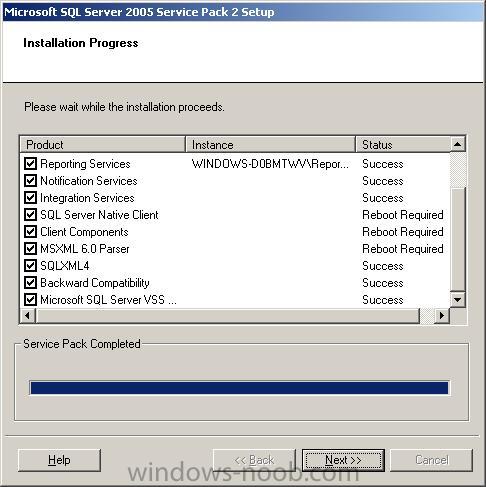Toggle the Integration Services checkbox
486x487 pixels.
[x=30, y=198]
